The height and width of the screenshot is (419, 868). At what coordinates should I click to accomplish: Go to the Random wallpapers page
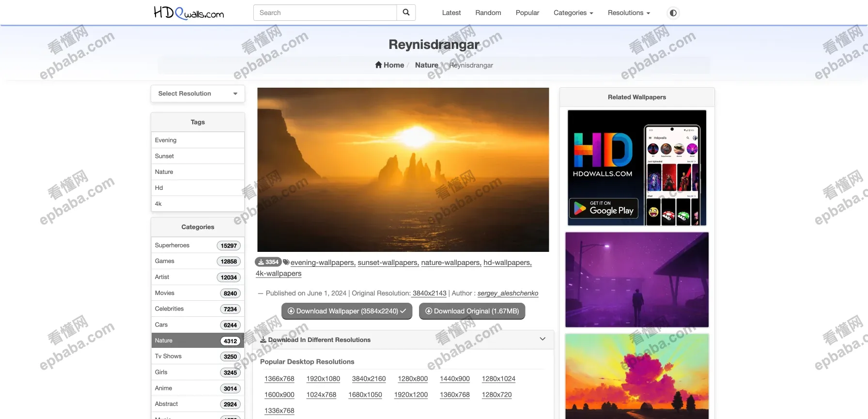(x=488, y=13)
